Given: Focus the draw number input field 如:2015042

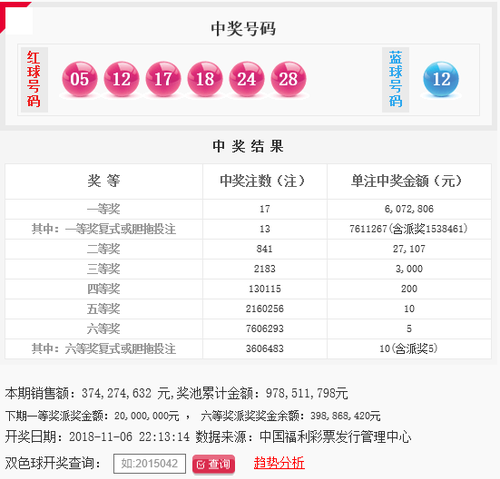Looking at the screenshot, I should pyautogui.click(x=149, y=463).
